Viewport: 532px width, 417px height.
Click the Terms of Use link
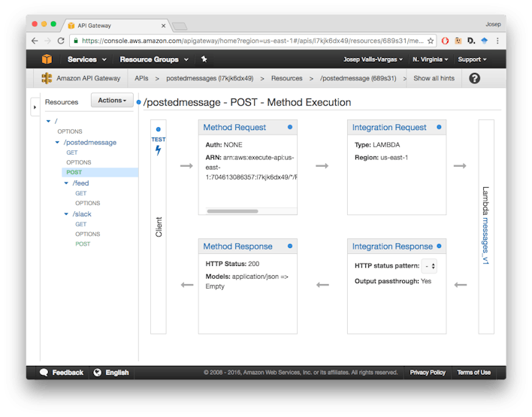click(473, 372)
